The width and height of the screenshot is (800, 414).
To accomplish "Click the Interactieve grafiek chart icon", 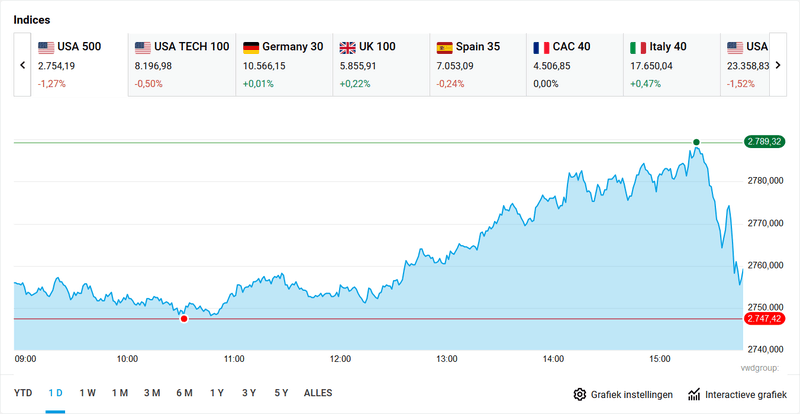I will click(x=694, y=394).
